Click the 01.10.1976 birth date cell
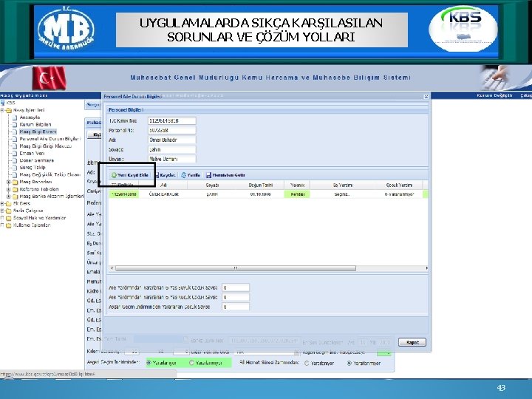Image resolution: width=532 pixels, height=399 pixels. click(261, 194)
